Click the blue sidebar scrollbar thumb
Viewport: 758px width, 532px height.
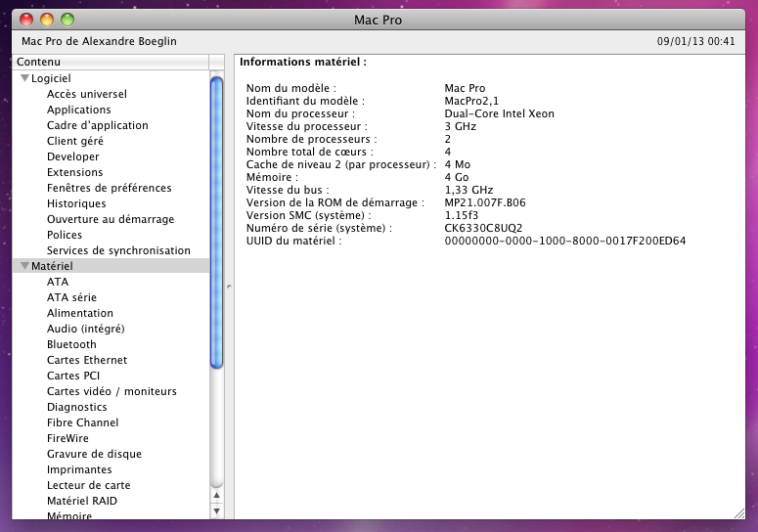point(216,223)
